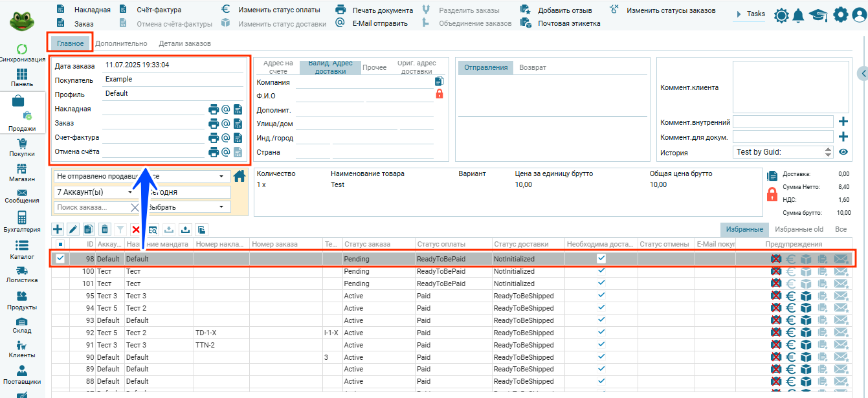Click the 'Печать документа' button
The width and height of the screenshot is (868, 398).
point(374,10)
